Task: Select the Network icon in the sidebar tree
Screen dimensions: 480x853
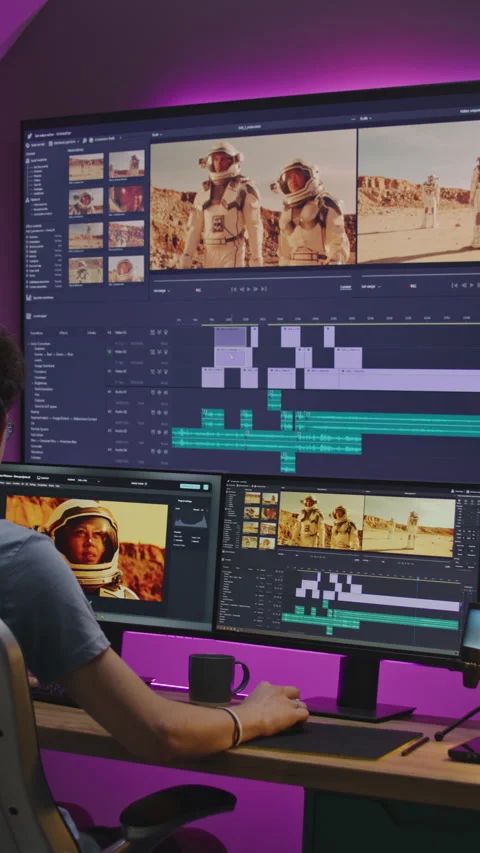Action: click(28, 200)
